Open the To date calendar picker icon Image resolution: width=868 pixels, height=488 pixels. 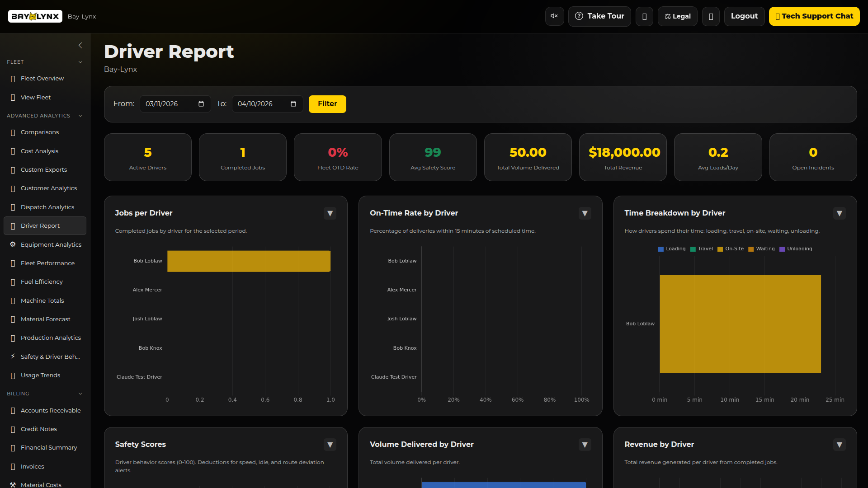point(293,104)
